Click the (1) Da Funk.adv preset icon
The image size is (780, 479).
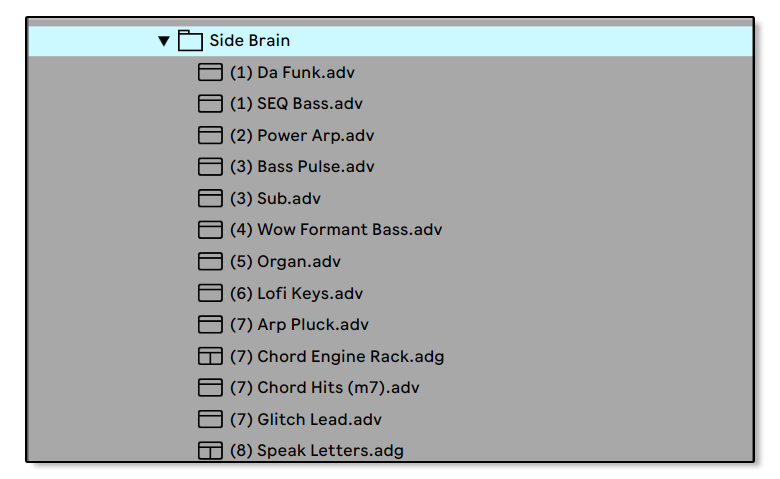[209, 73]
